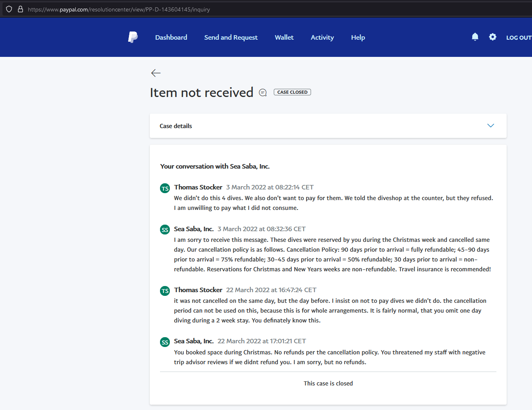
Task: Open the Dashboard menu item
Action: coord(171,37)
